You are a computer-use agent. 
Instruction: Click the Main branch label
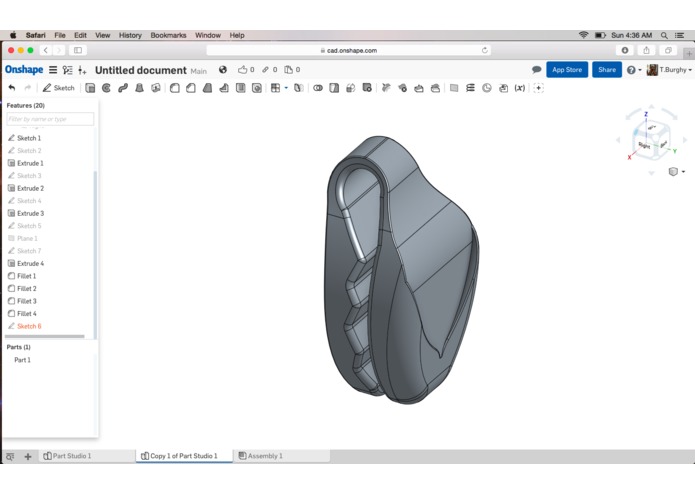pyautogui.click(x=199, y=71)
